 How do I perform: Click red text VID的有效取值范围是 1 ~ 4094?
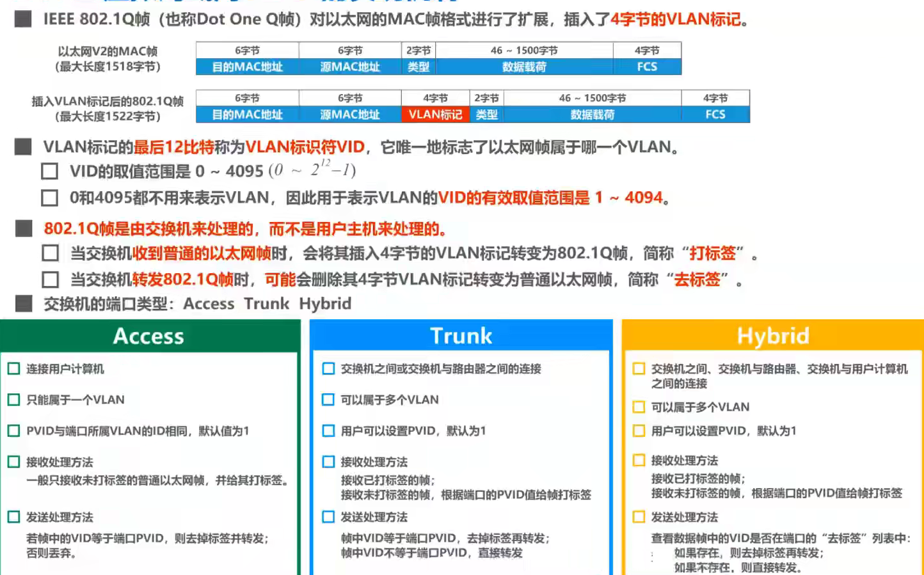(550, 198)
